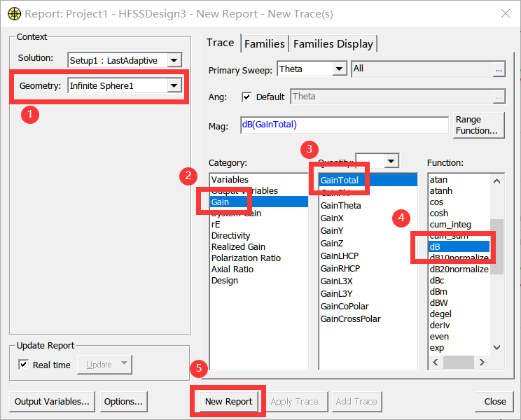
Task: Open the Primary Sweep ellipsis browse button
Action: 499,70
